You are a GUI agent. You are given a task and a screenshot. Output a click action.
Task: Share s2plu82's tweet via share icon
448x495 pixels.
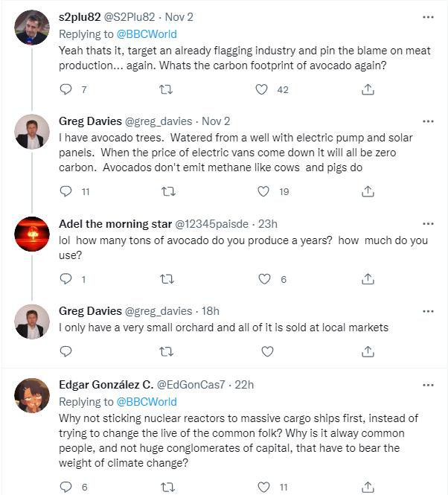(368, 89)
